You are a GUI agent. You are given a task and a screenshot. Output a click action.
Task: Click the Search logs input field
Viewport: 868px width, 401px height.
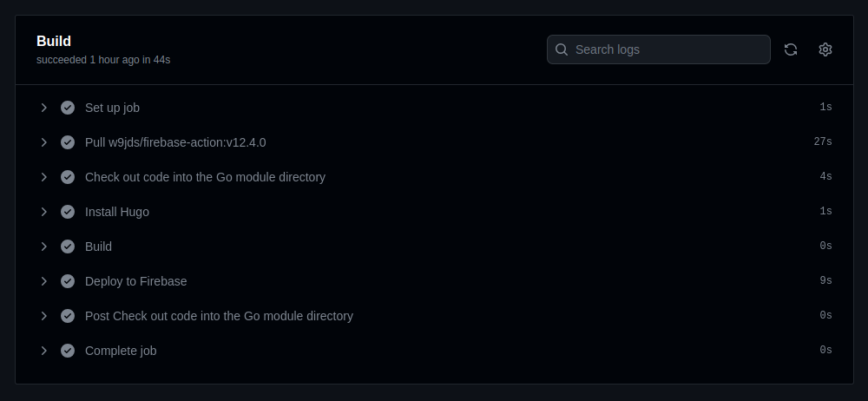coord(658,49)
